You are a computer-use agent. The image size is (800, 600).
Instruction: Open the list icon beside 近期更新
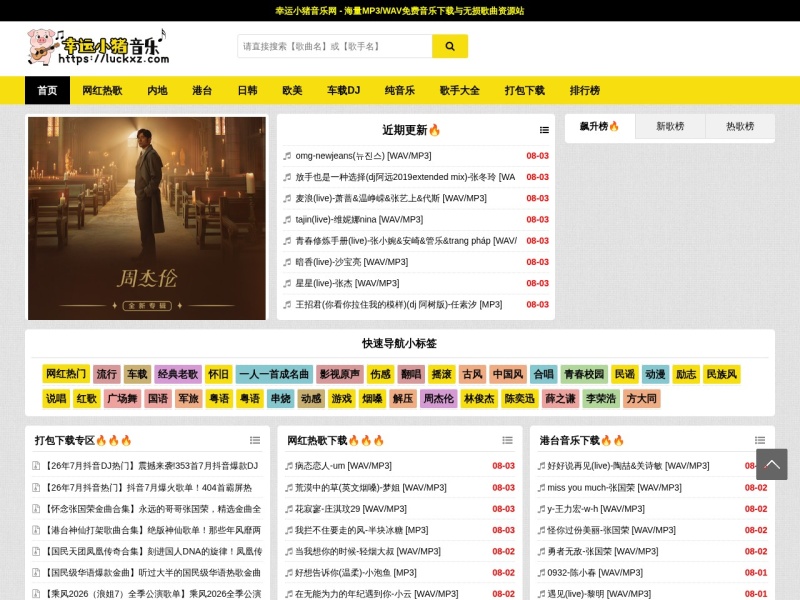tap(544, 130)
